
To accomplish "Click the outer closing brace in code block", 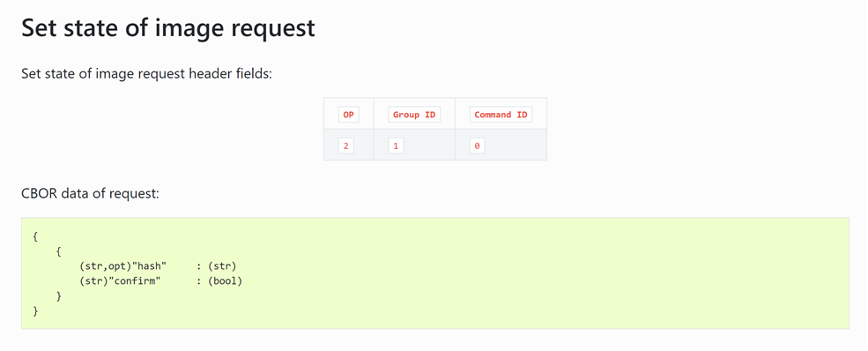I will point(35,311).
